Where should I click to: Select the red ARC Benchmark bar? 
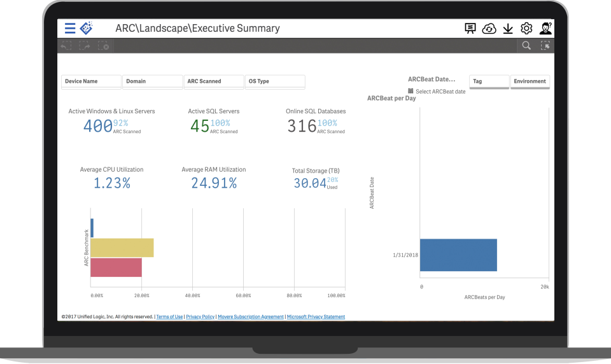[x=116, y=267]
